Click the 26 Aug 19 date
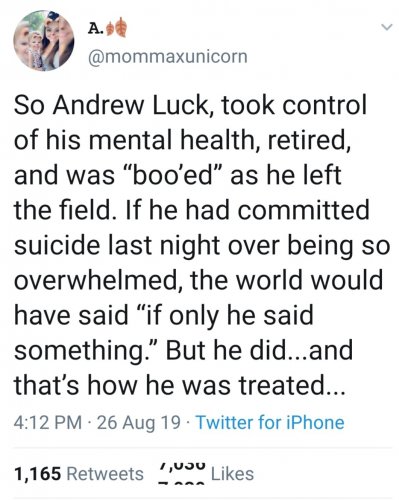 point(138,423)
